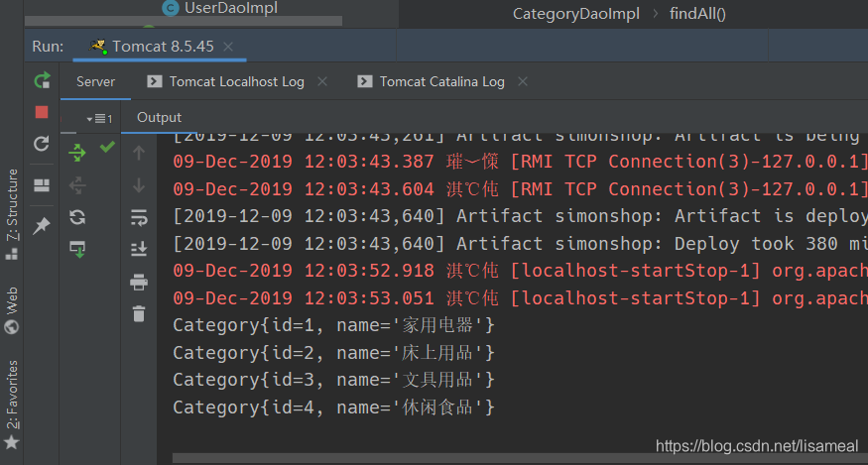Click the gray update application refresh icon
This screenshot has height=465, width=868.
click(42, 144)
